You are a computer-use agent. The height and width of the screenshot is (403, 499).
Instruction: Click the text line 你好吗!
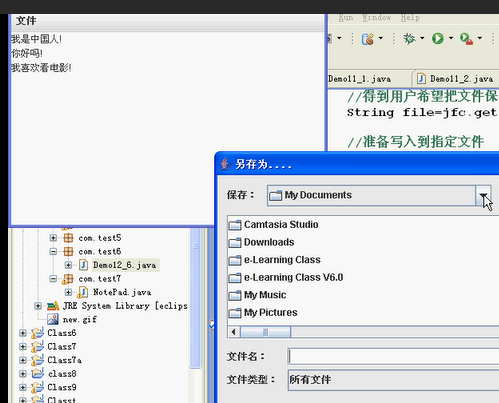(27, 53)
